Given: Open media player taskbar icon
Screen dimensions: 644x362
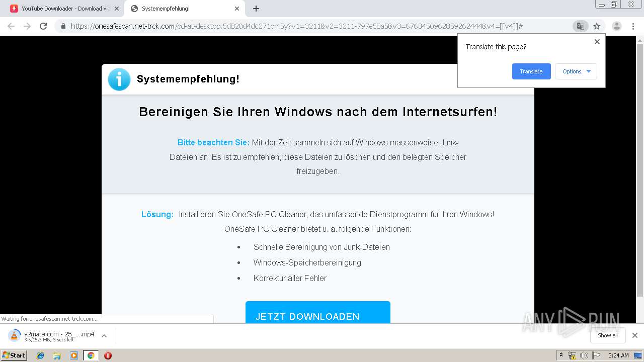Looking at the screenshot, I should 74,355.
